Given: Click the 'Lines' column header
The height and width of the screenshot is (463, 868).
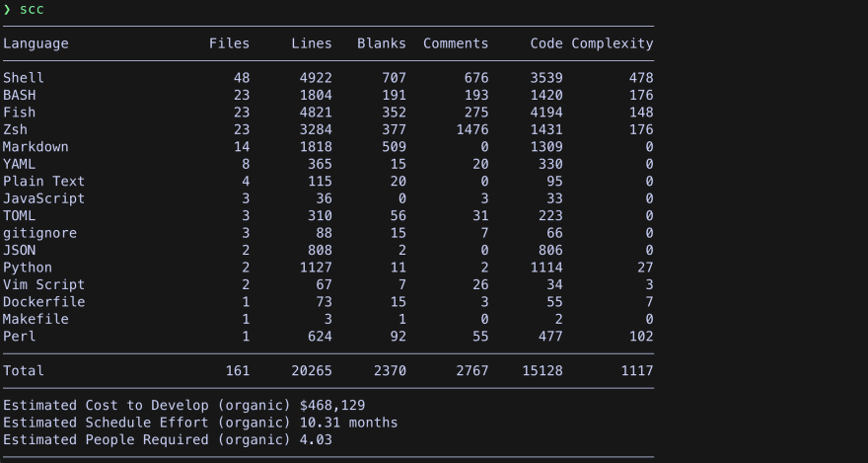Looking at the screenshot, I should point(312,43).
